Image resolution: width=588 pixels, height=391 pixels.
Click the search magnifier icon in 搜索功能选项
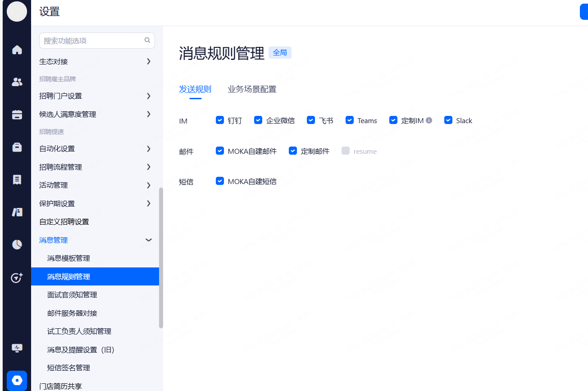click(147, 40)
